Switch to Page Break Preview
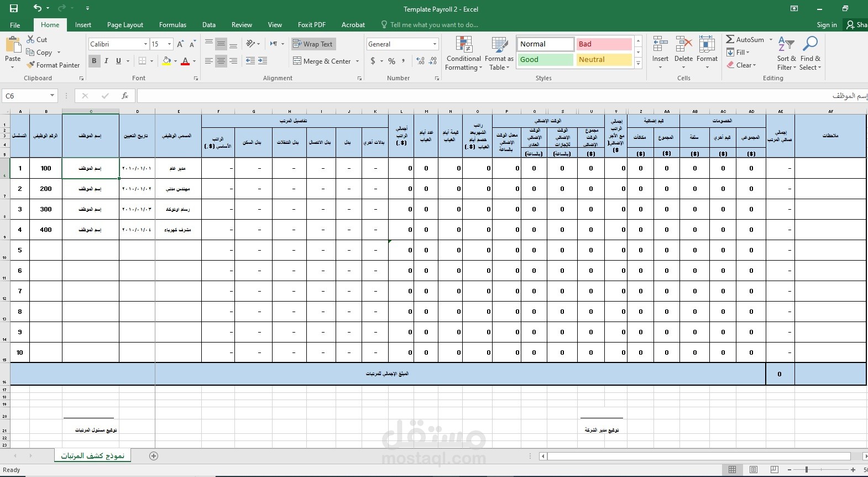 (x=775, y=470)
